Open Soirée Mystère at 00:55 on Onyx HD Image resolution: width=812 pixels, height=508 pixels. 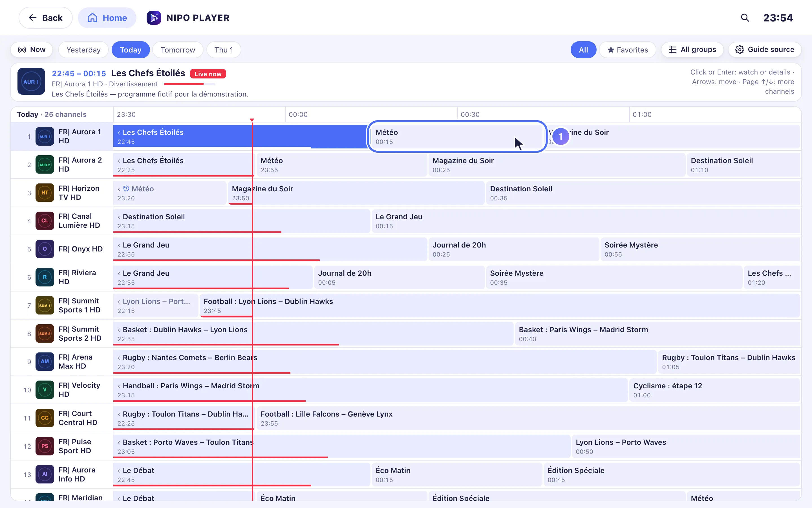click(x=700, y=249)
